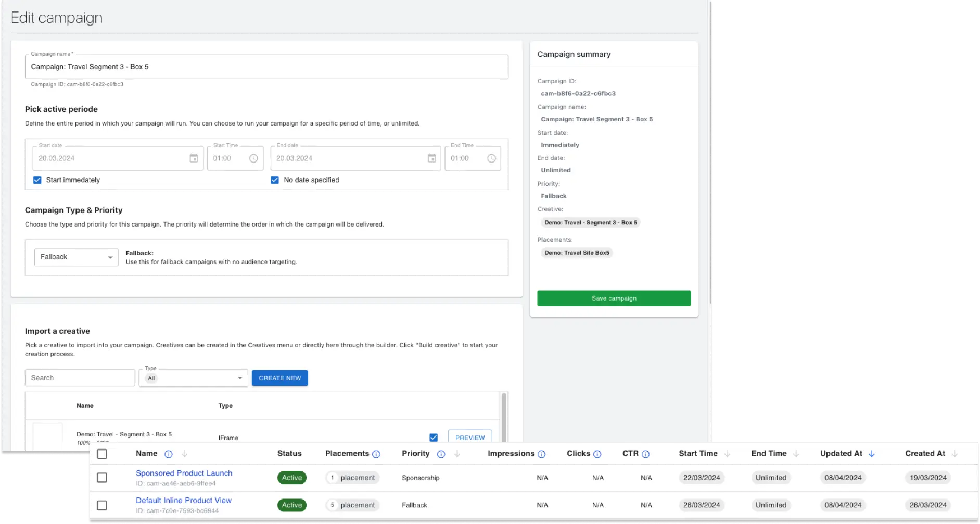Open the End date calendar picker

coord(431,158)
